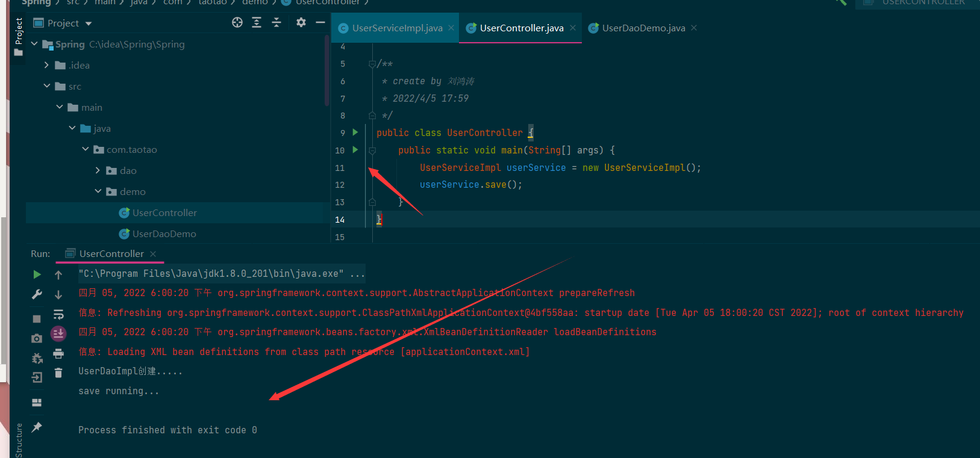Collapse the com.taotao package chevron
Screen dimensions: 980x458
click(x=85, y=149)
